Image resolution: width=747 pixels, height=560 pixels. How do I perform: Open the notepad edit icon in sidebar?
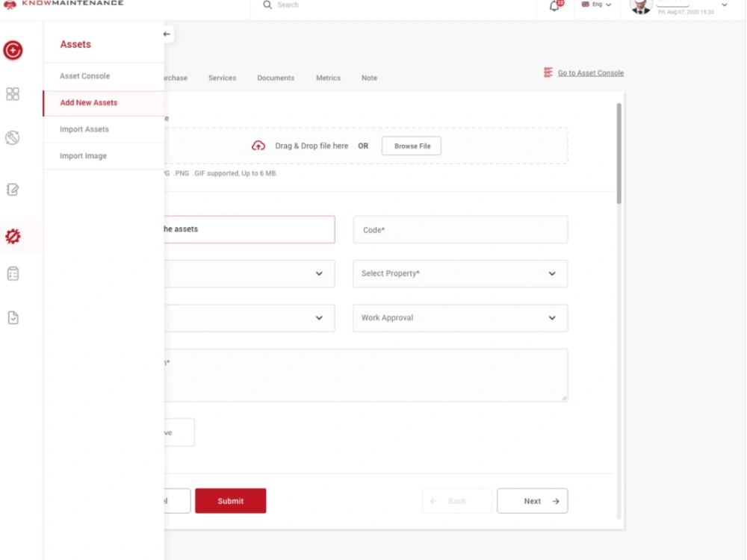(13, 190)
